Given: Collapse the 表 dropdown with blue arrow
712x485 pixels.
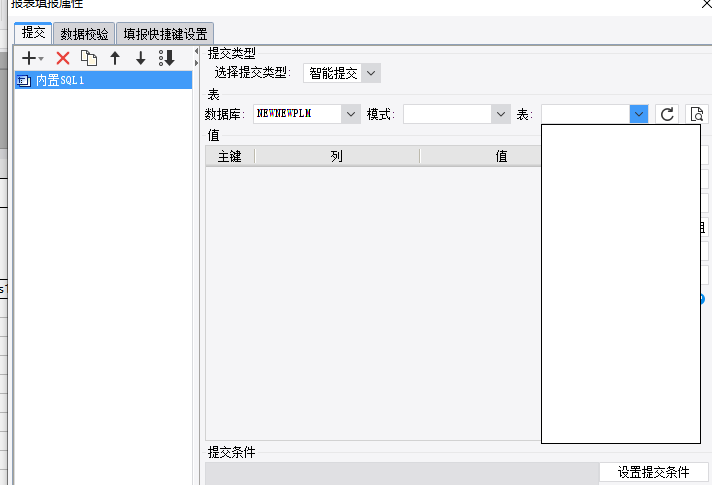Looking at the screenshot, I should point(638,114).
